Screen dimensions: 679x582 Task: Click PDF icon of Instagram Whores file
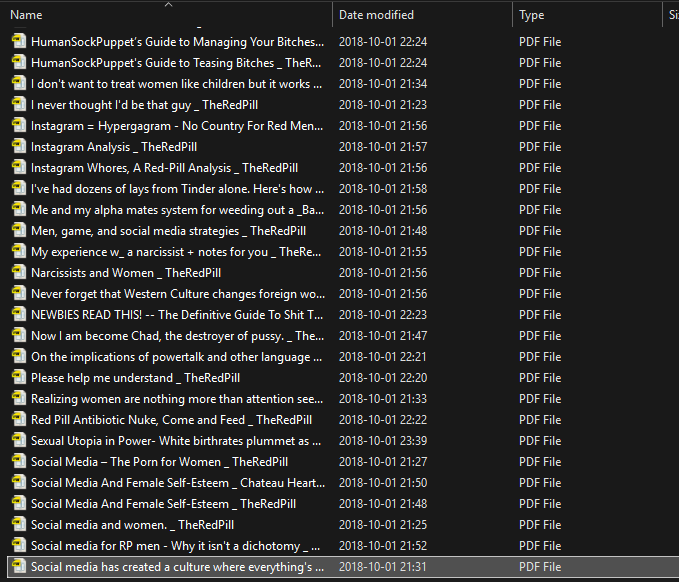19,167
